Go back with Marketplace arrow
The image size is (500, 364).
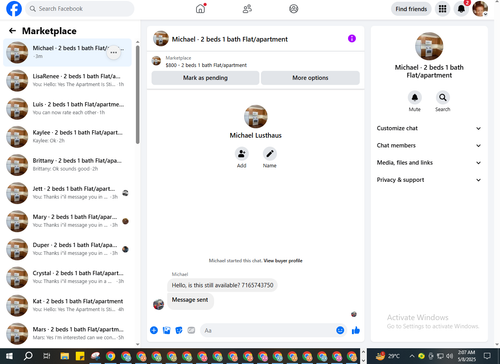point(12,31)
